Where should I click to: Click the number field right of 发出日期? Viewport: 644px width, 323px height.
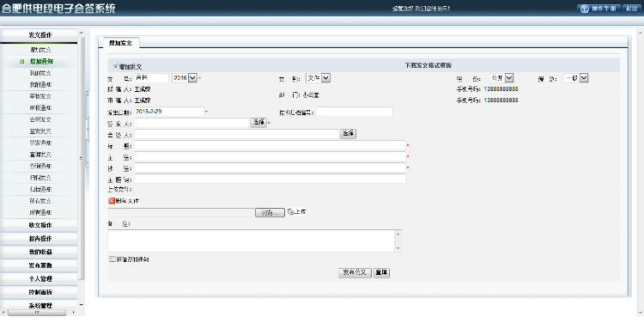pyautogui.click(x=355, y=112)
